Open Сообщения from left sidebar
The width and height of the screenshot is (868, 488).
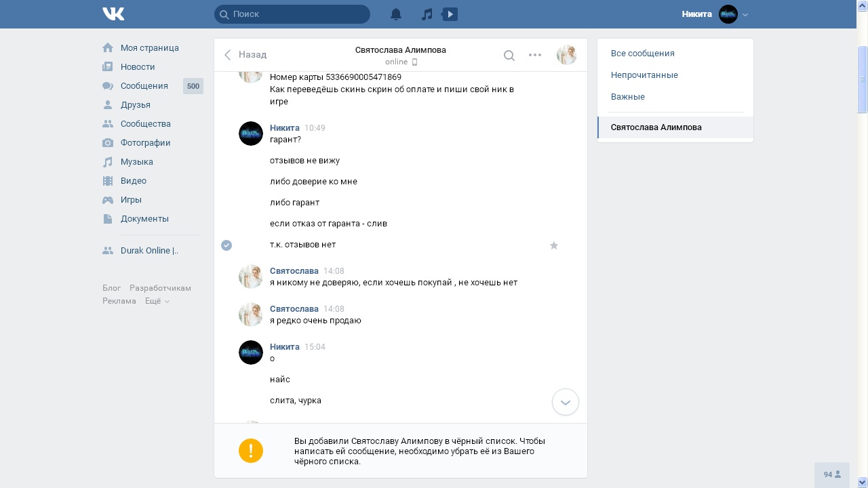144,86
